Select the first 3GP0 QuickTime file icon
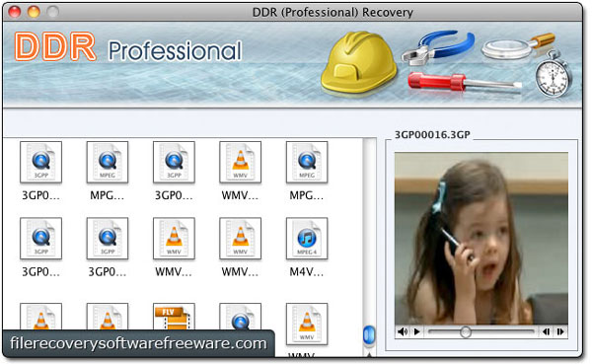Screen dimensions: 592x364 click(40, 163)
